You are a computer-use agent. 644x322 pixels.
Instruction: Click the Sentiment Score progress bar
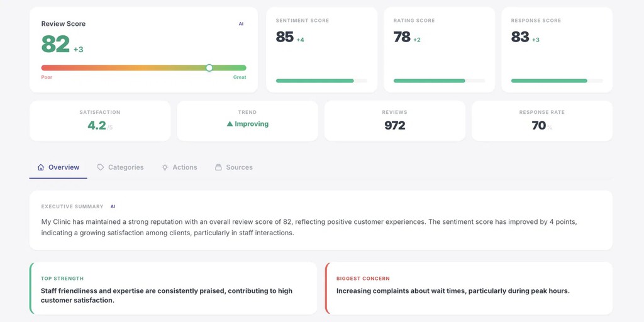321,81
